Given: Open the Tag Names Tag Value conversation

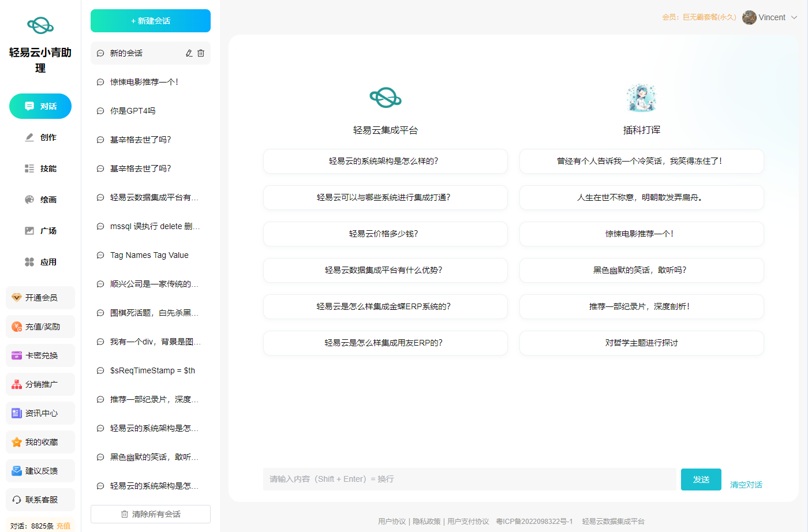Looking at the screenshot, I should (x=151, y=255).
